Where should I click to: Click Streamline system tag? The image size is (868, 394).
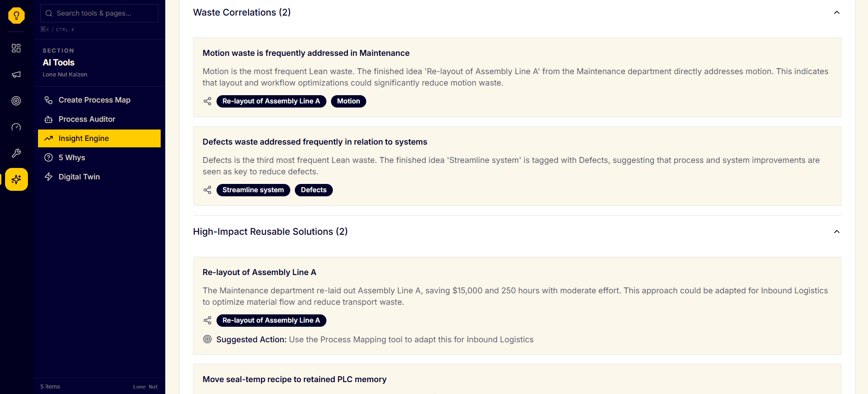click(x=253, y=190)
